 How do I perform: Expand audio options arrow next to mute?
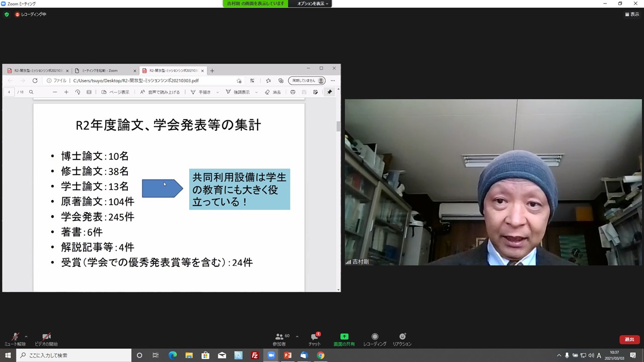[26, 336]
